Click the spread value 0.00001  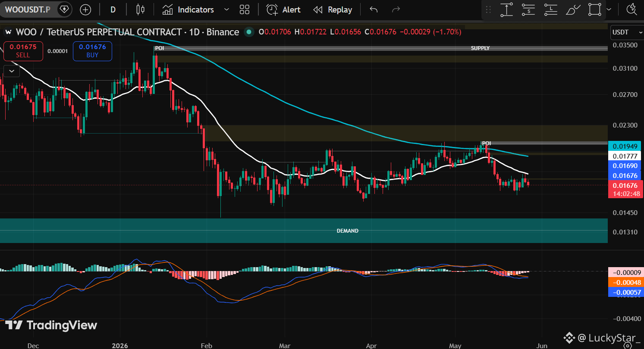(x=58, y=51)
